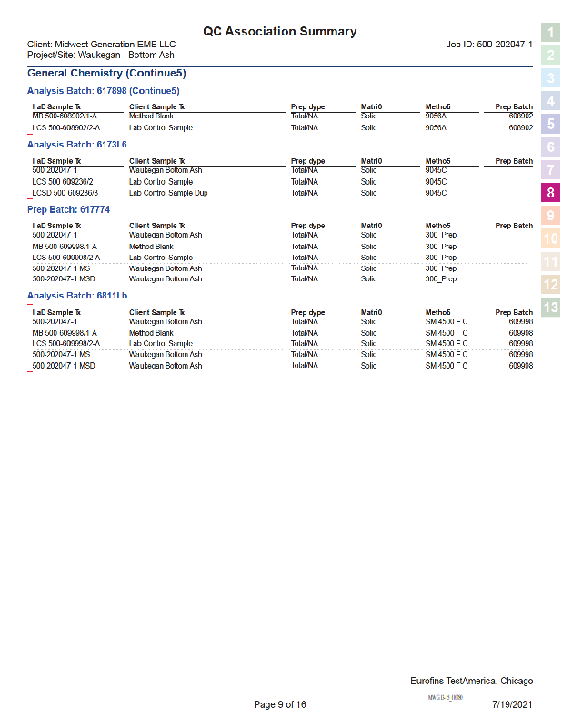
Task: Jump to section tab 9
Action: coord(550,216)
